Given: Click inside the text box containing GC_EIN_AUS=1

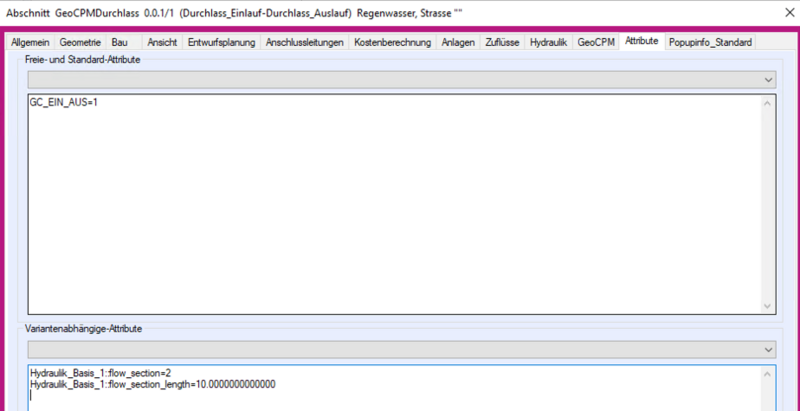Looking at the screenshot, I should (x=390, y=200).
